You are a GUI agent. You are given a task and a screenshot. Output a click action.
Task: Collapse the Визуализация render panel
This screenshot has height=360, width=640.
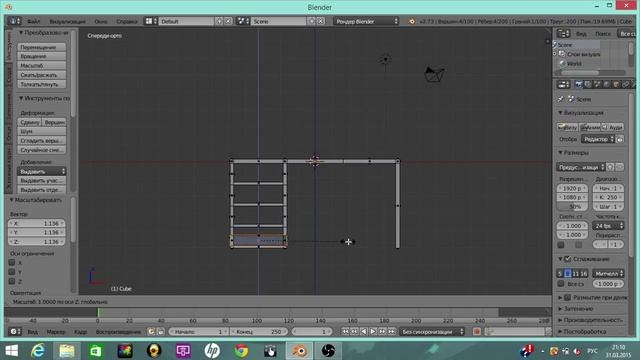tap(560, 113)
